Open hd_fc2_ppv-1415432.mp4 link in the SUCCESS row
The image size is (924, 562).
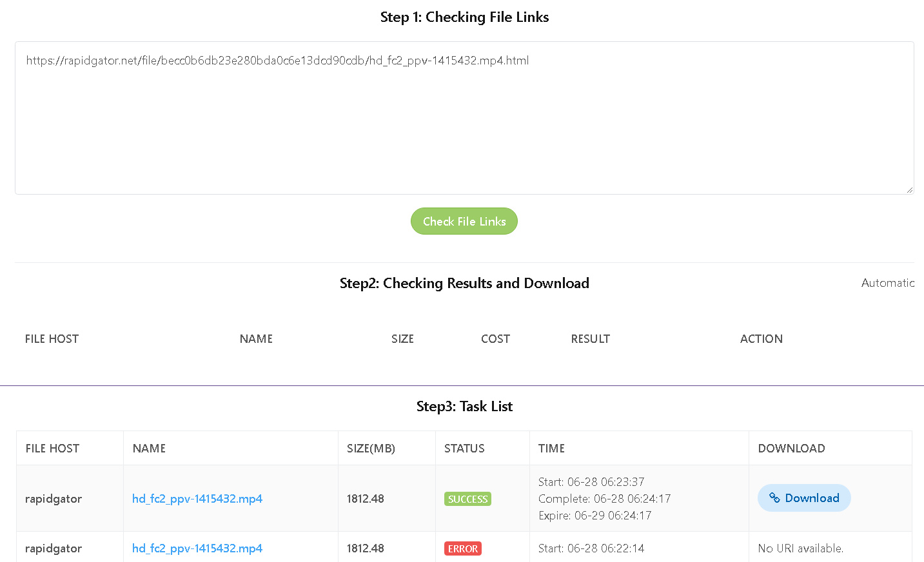[197, 499]
